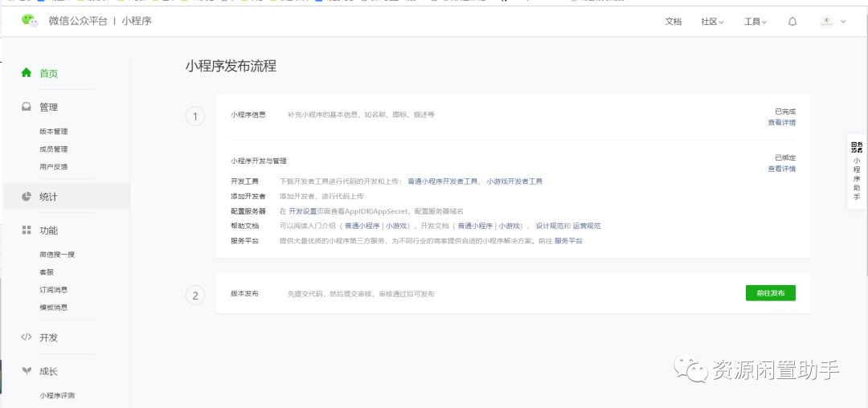868x408 pixels.
Task: Open 小程序评测 in sidebar
Action: [57, 396]
